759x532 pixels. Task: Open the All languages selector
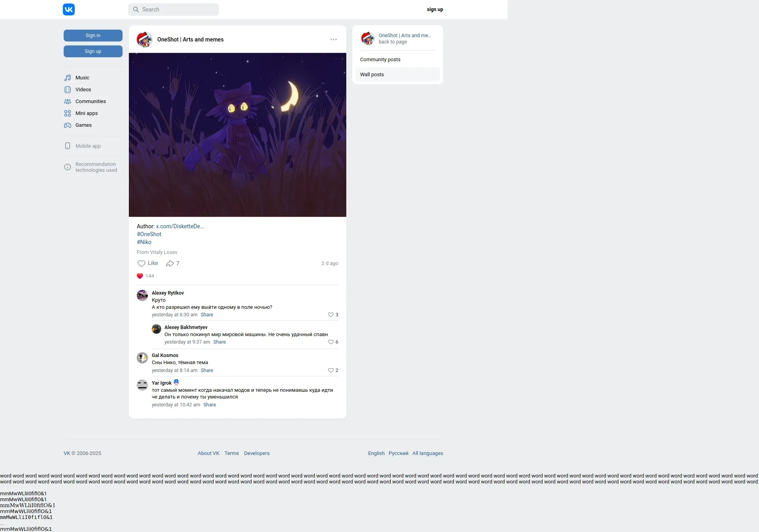click(427, 453)
